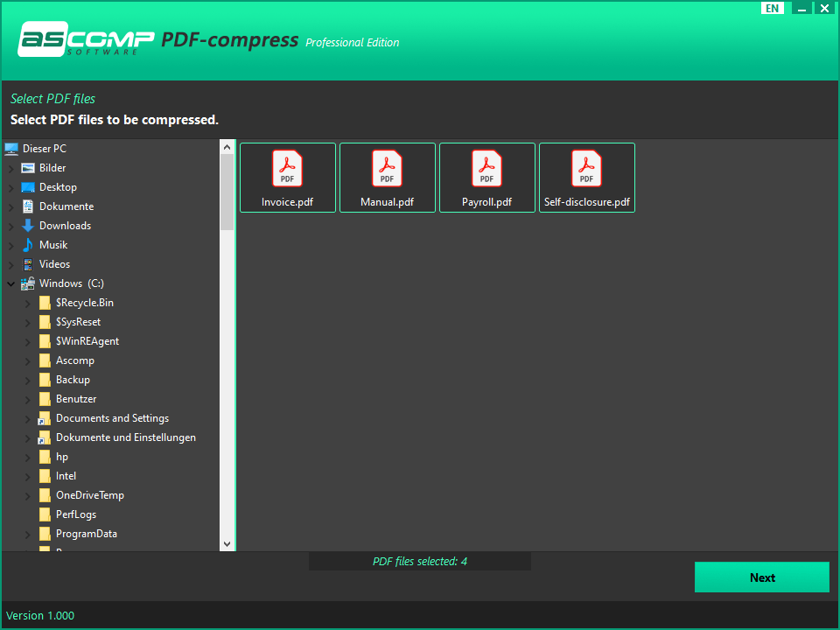Viewport: 840px width, 630px height.
Task: Expand the Benutzer folder node
Action: coord(28,400)
